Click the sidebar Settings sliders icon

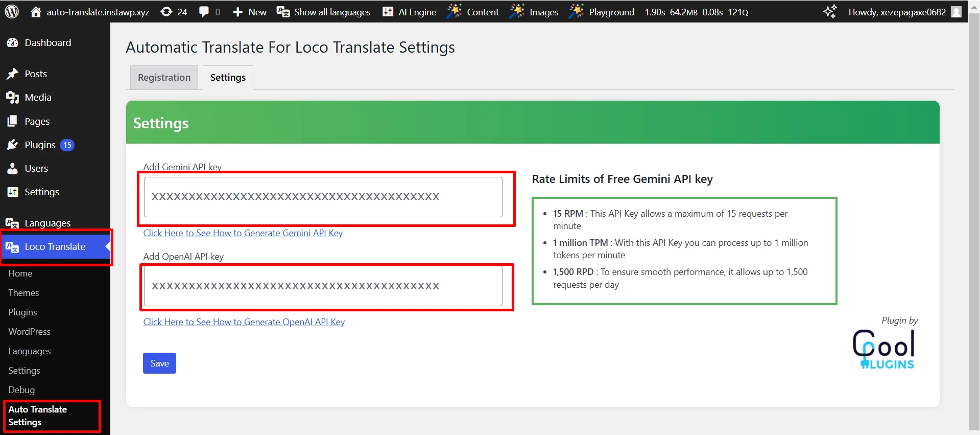tap(13, 192)
